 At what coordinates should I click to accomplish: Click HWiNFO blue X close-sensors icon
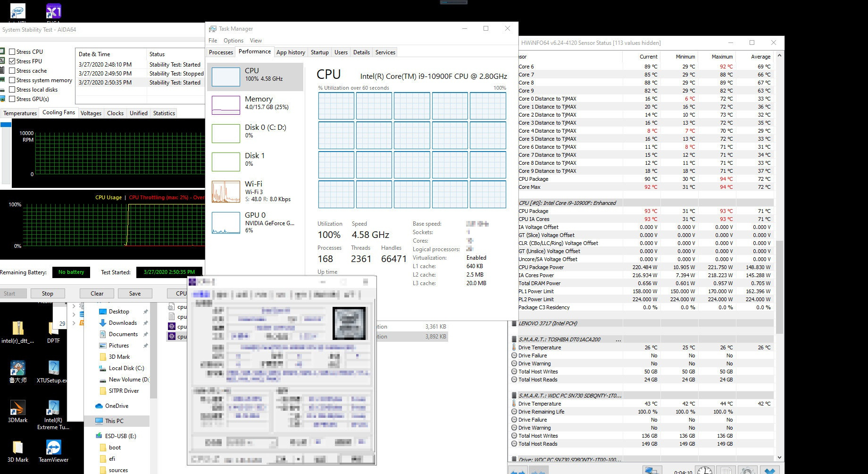pos(770,470)
